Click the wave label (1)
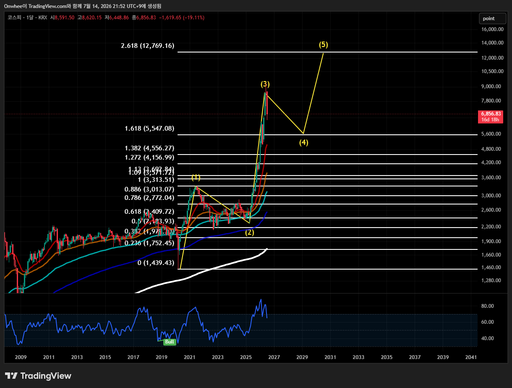 (x=196, y=177)
